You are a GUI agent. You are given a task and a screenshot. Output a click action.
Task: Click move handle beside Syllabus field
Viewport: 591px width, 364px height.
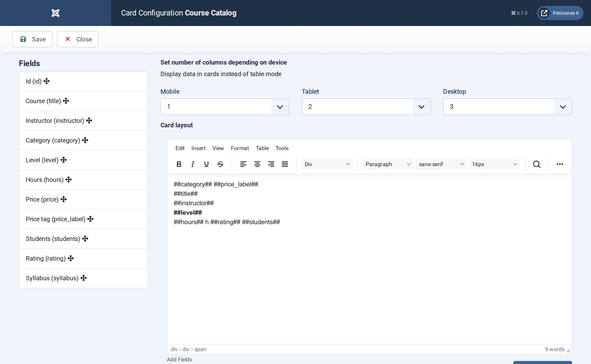pyautogui.click(x=84, y=278)
